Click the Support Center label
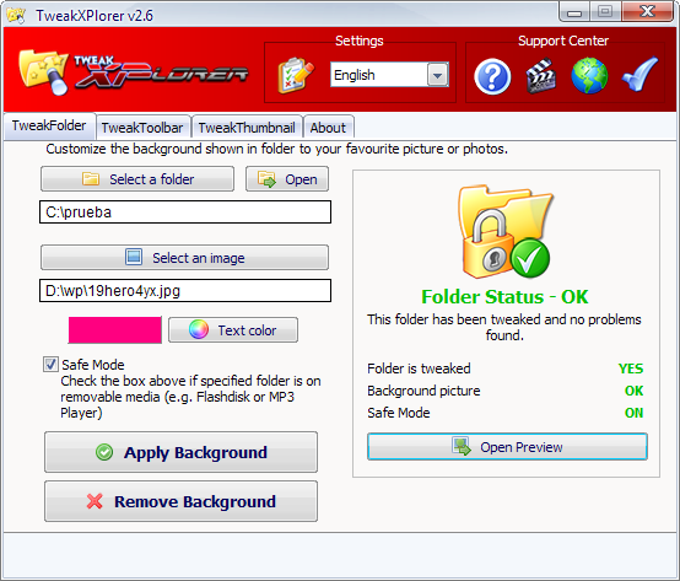680x581 pixels. pyautogui.click(x=563, y=41)
